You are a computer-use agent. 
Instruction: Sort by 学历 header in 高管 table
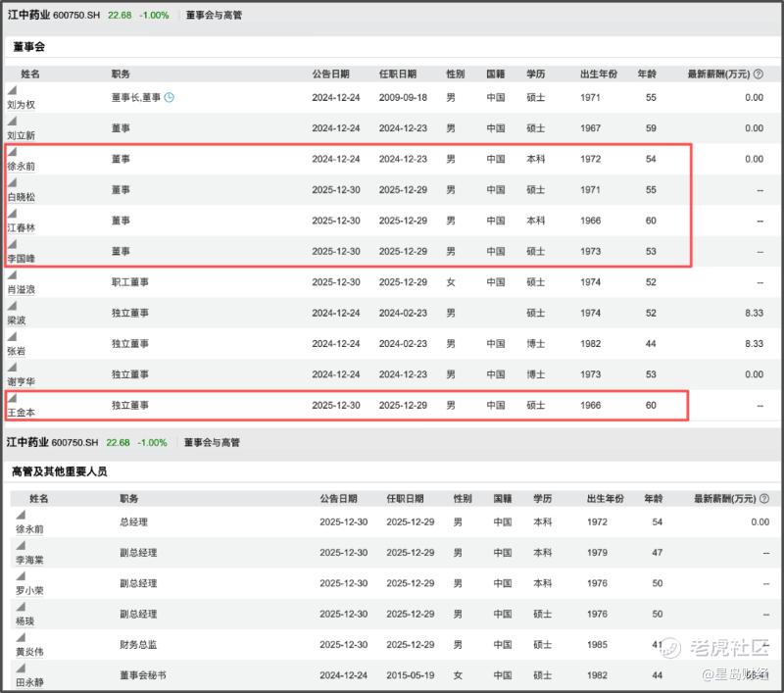tap(543, 499)
